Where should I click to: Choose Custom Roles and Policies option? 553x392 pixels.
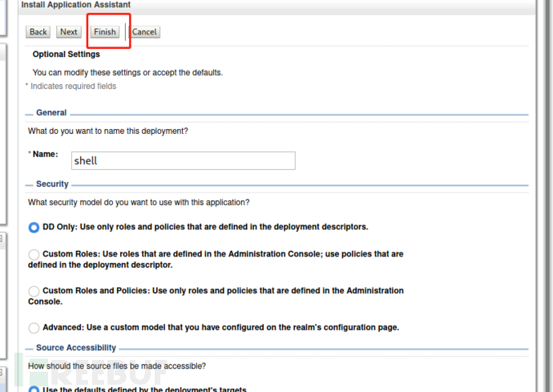point(34,291)
